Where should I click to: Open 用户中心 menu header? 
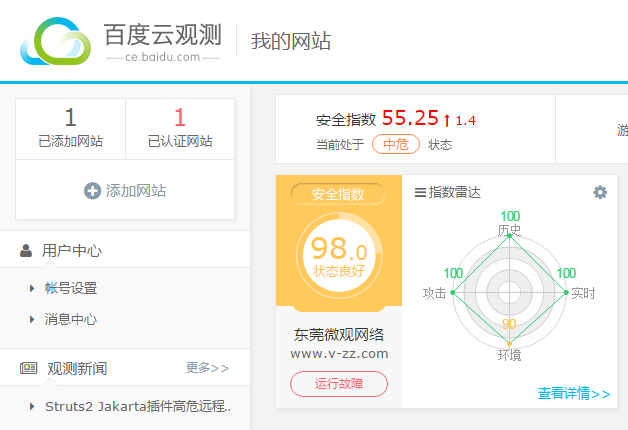(125, 251)
